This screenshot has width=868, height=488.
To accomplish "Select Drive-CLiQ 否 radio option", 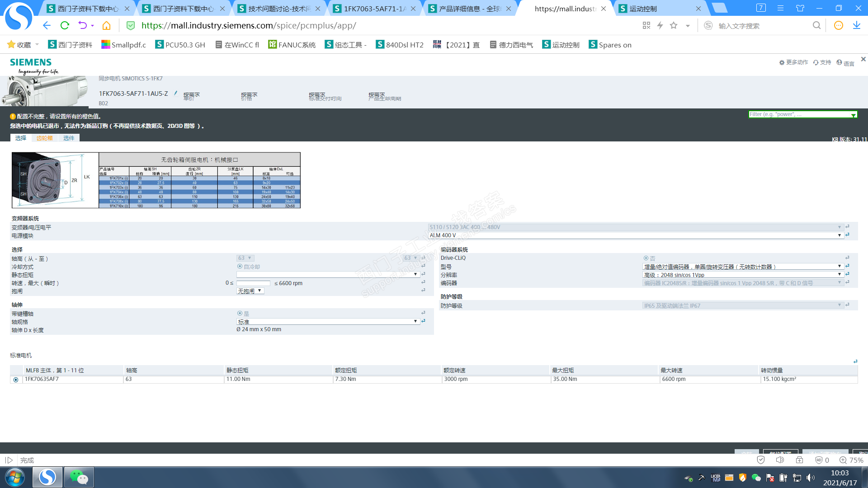I will coord(646,258).
